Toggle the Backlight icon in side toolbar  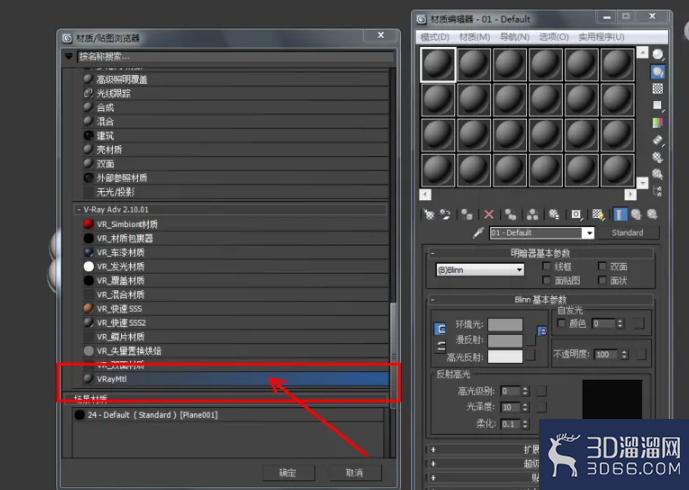[x=658, y=72]
